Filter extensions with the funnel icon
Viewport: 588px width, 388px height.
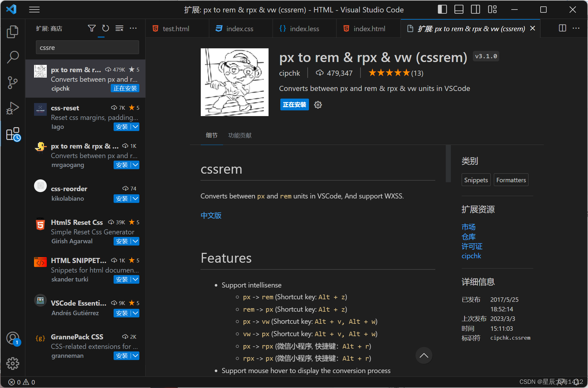pyautogui.click(x=92, y=29)
